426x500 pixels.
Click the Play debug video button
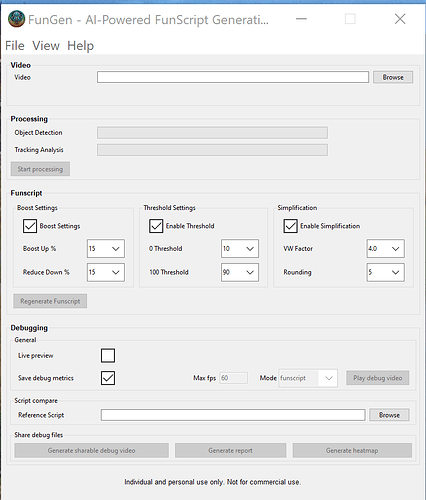378,378
